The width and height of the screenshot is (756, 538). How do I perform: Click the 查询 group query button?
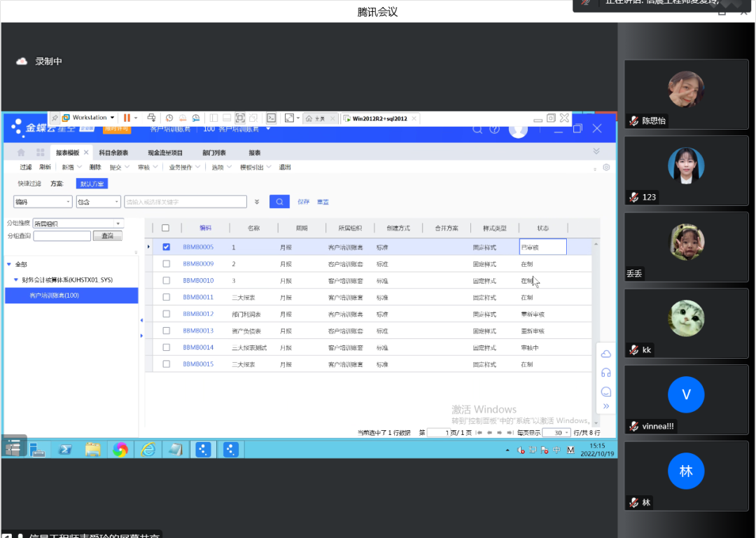(108, 236)
